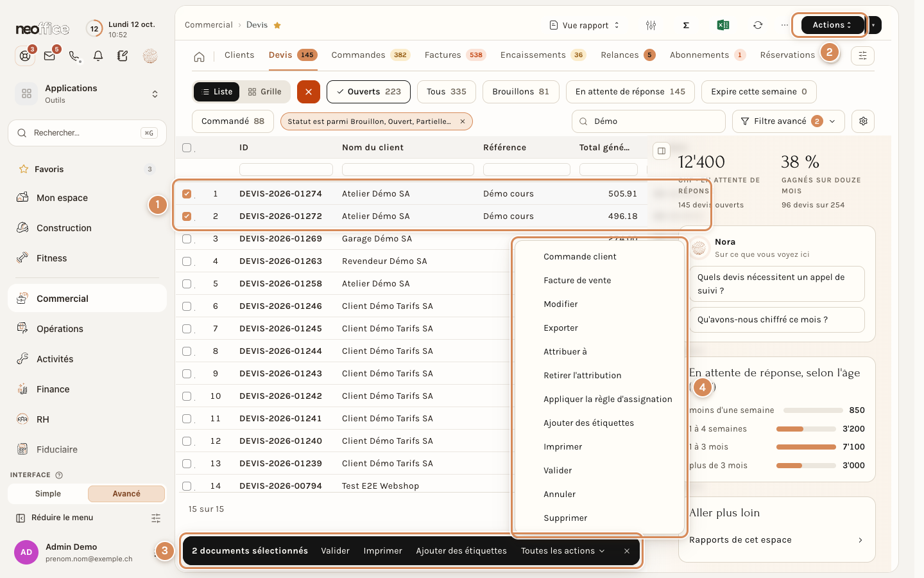The height and width of the screenshot is (578, 924).
Task: Open the small arrow next to Actions
Action: pos(873,25)
